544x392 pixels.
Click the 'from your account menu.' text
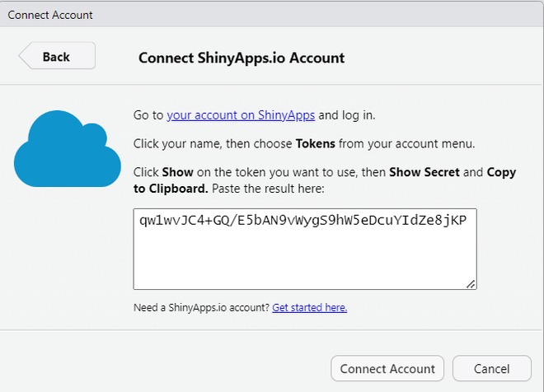coord(407,143)
